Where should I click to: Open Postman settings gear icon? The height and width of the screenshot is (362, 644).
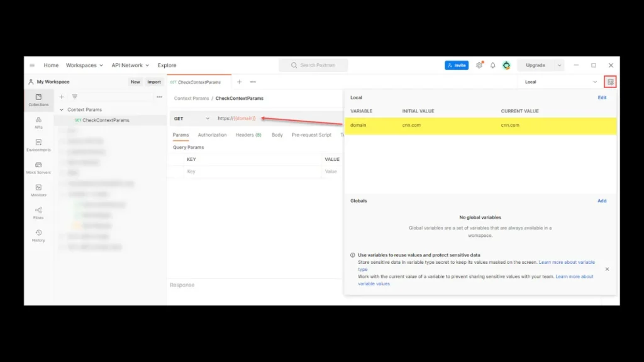click(x=479, y=65)
